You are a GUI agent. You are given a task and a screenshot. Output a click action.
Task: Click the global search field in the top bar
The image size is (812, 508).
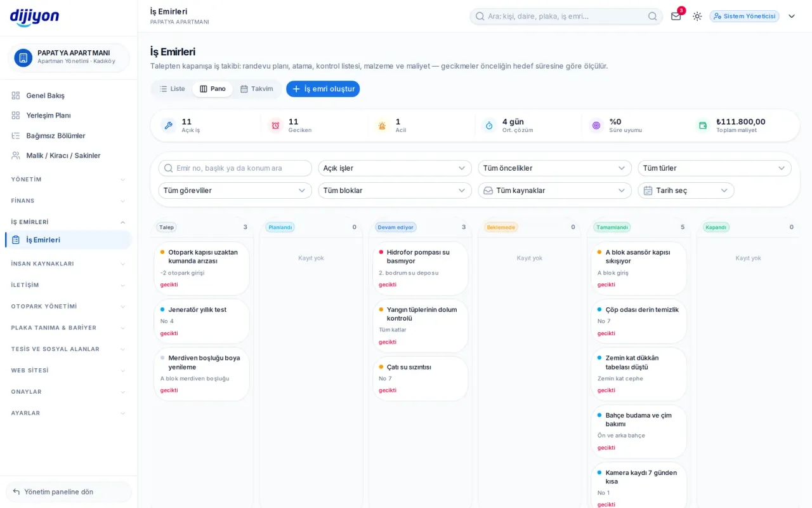pyautogui.click(x=566, y=16)
